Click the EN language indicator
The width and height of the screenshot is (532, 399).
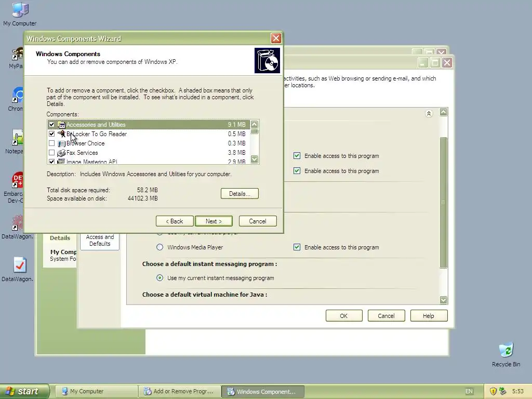point(469,391)
